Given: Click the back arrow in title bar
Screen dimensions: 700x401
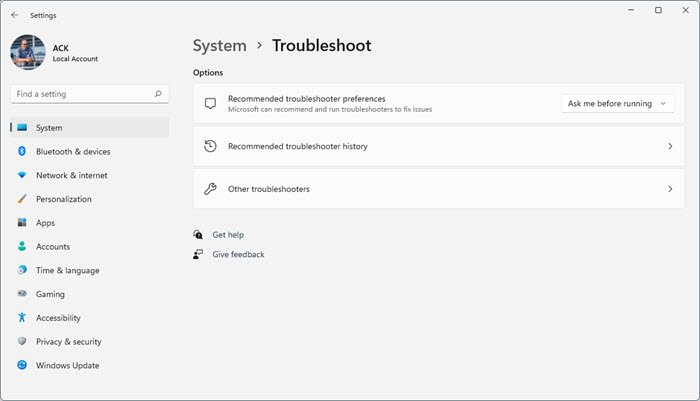Looking at the screenshot, I should click(14, 15).
